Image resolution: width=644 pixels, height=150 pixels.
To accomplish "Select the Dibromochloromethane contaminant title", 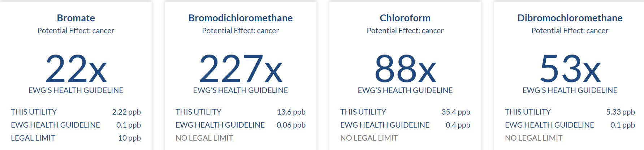I will point(570,18).
